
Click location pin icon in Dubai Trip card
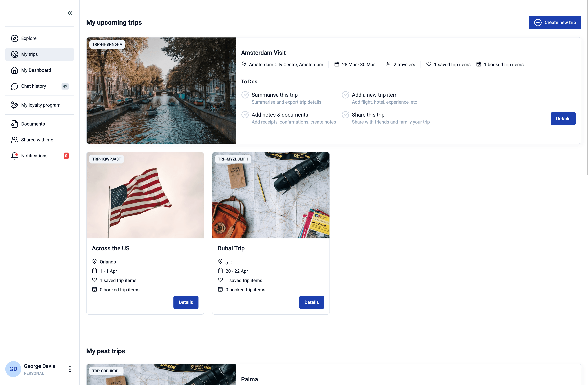[x=220, y=261]
